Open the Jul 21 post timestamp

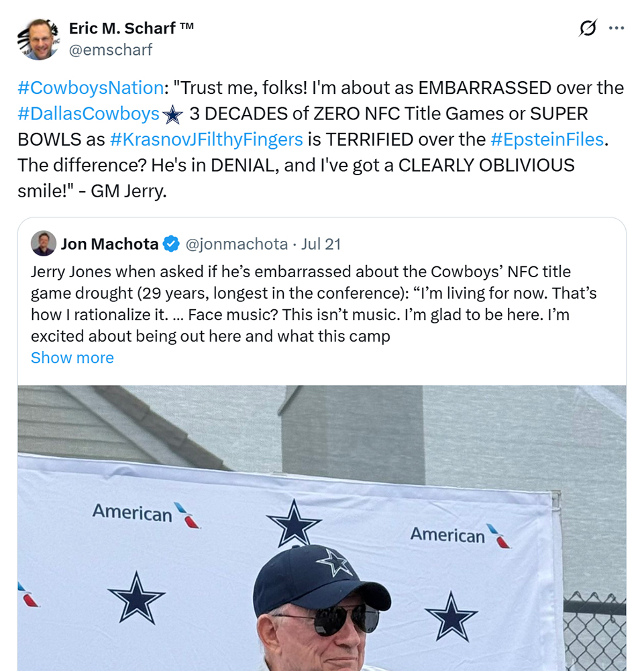[321, 244]
